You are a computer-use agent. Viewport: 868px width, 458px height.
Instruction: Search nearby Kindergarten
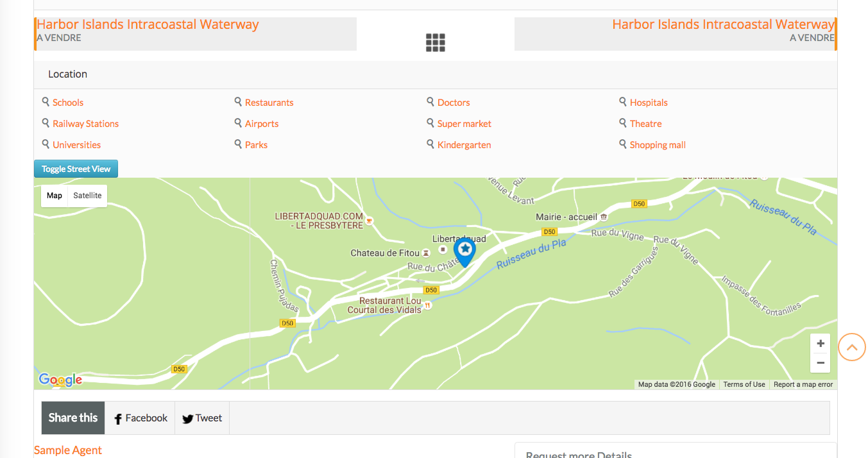[x=464, y=145]
